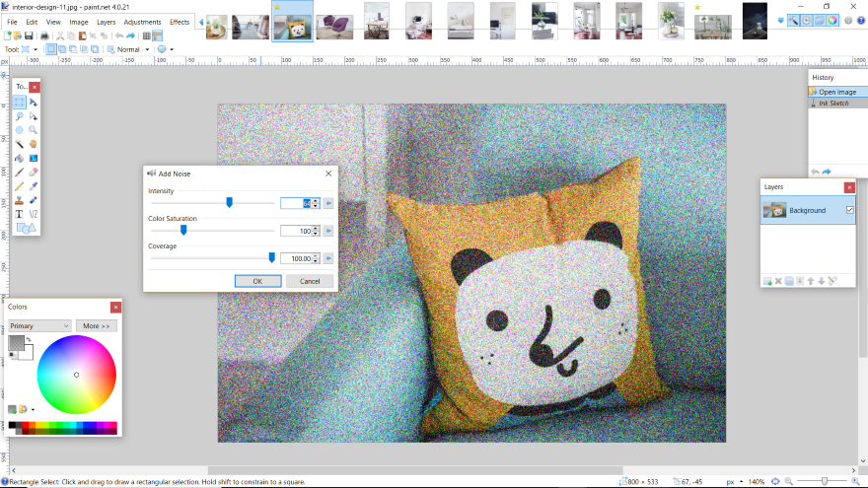
Task: Click the Color Saturation slider handle
Action: click(x=183, y=230)
